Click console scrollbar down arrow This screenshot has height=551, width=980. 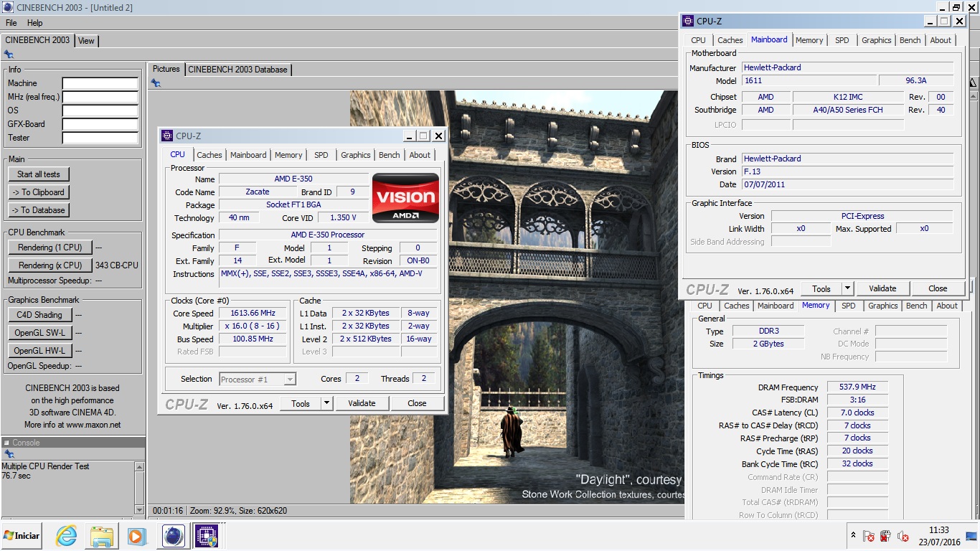point(139,509)
